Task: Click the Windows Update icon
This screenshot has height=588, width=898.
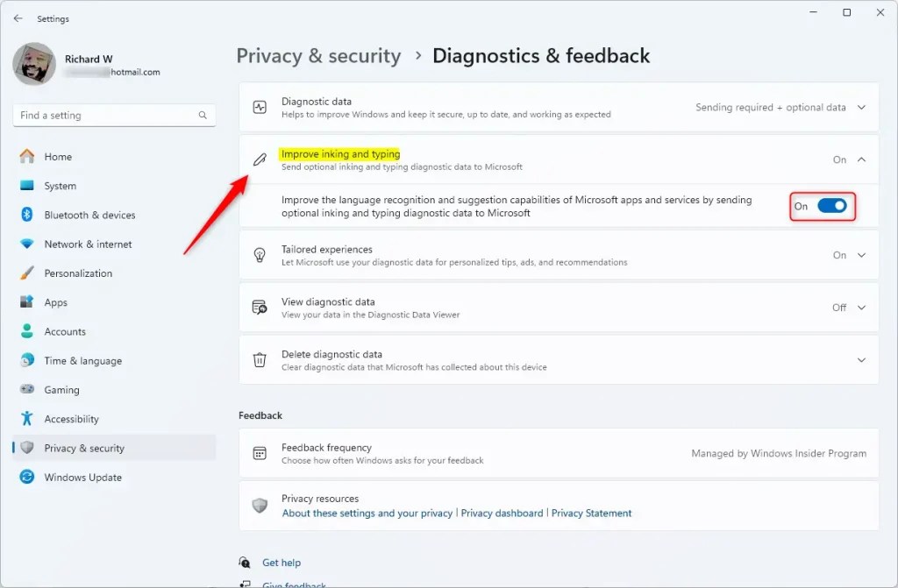Action: [27, 478]
